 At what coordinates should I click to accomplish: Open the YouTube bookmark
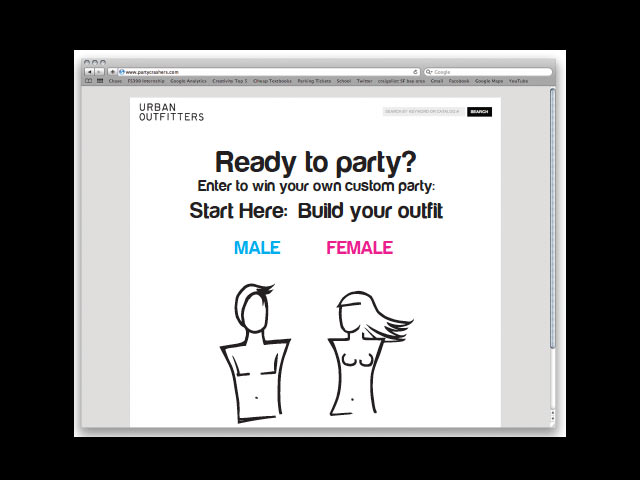(x=518, y=81)
